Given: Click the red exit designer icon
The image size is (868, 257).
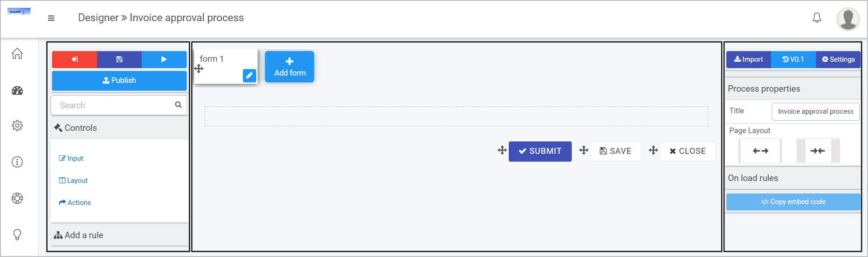Looking at the screenshot, I should [75, 59].
